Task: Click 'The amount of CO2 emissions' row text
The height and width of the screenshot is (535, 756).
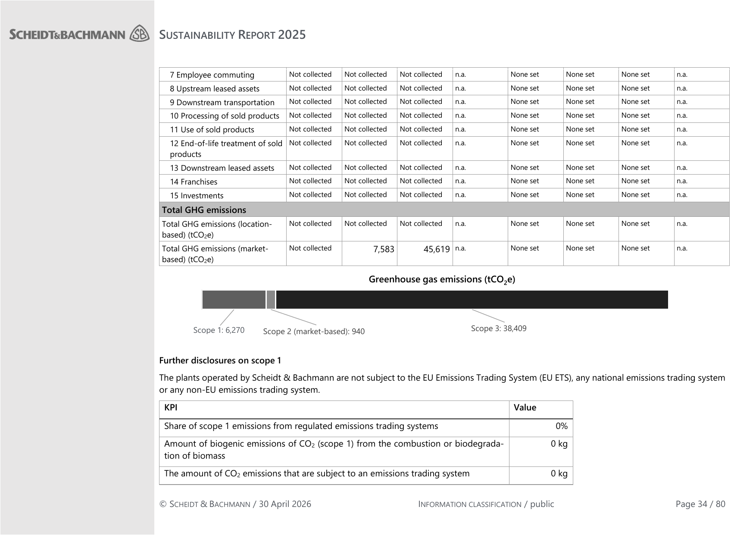Action: [317, 474]
